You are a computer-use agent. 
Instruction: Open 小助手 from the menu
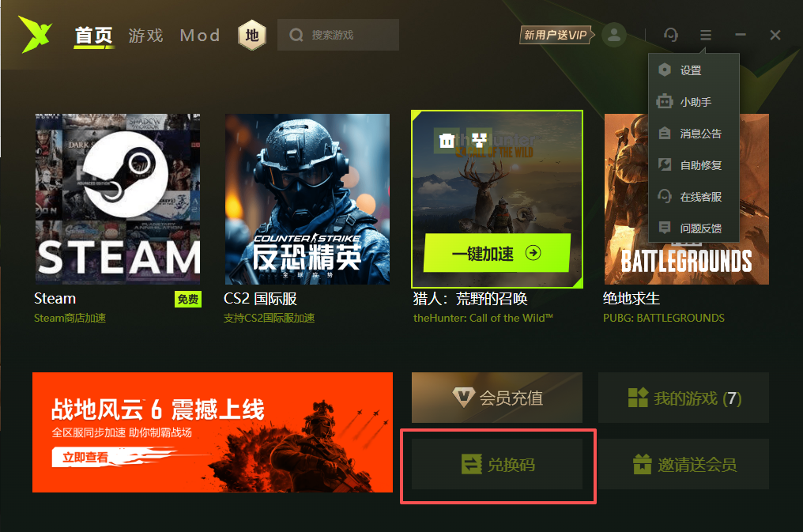pos(694,102)
